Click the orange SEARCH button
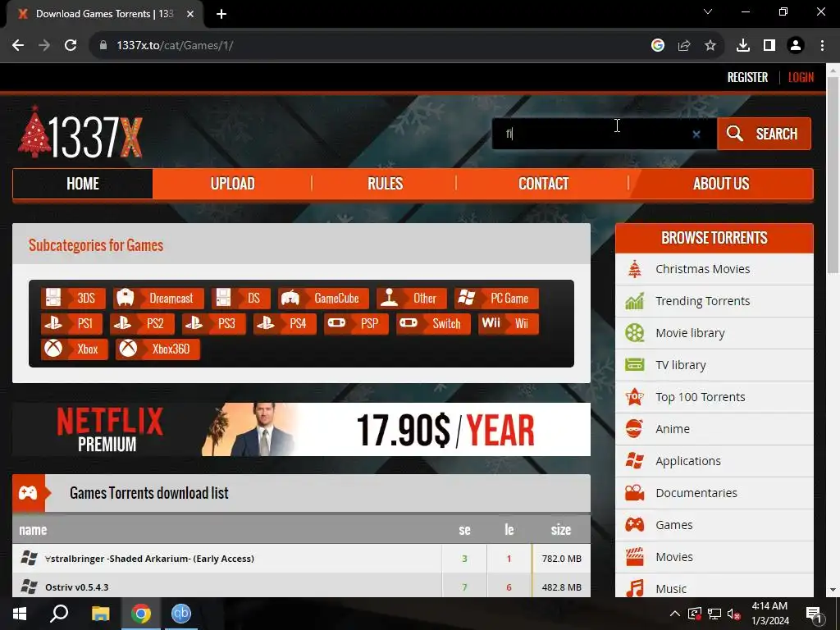 pos(764,134)
